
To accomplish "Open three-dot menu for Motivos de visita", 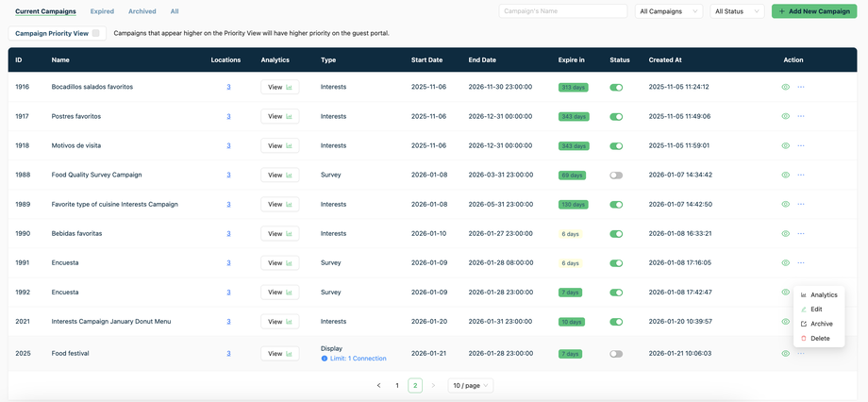I will pyautogui.click(x=801, y=145).
